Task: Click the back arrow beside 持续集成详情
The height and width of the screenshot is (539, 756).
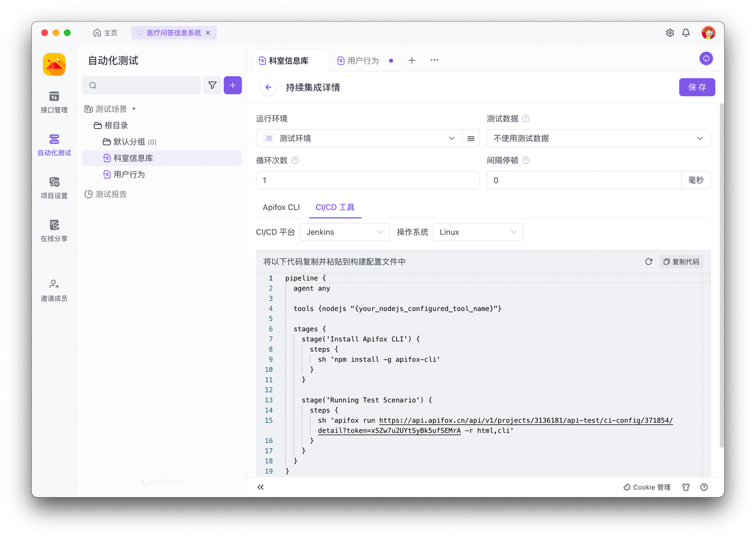Action: coord(268,87)
